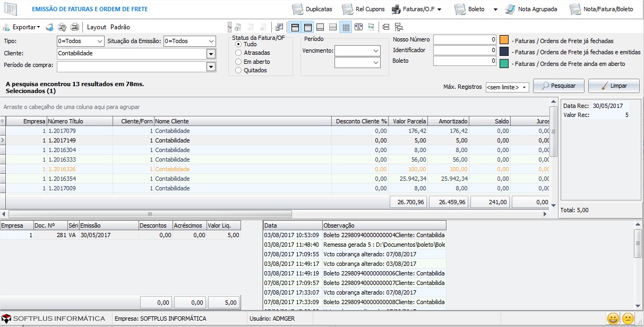The width and height of the screenshot is (644, 327).
Task: Click the collapse groups icon in toolbar
Action: (386, 27)
